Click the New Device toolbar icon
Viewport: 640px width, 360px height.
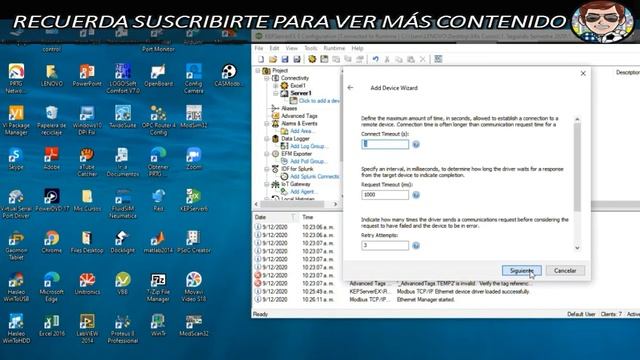pyautogui.click(x=324, y=60)
